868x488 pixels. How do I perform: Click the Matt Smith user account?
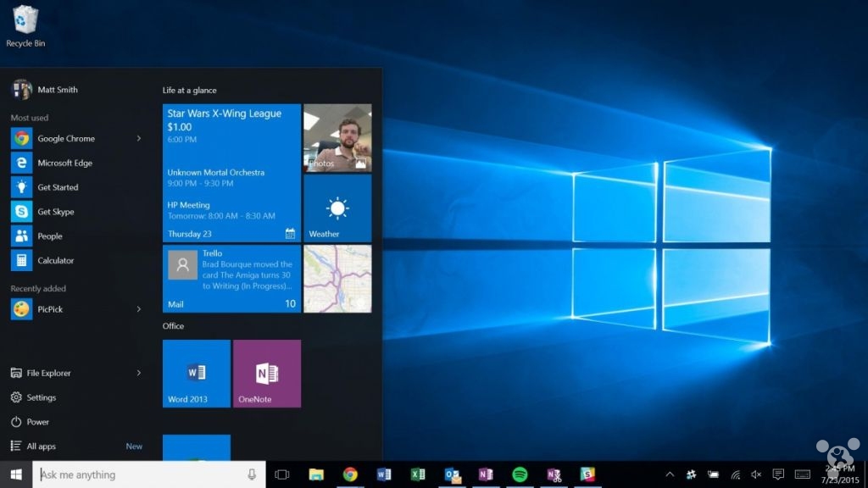(45, 90)
